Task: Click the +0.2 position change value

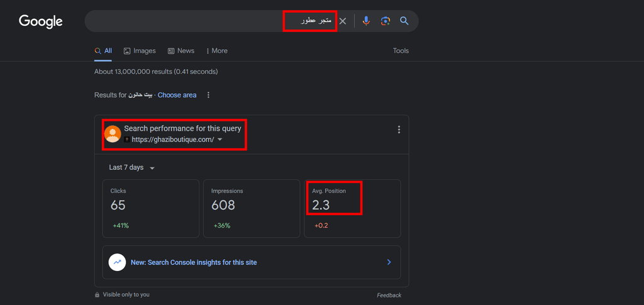Action: (321, 226)
